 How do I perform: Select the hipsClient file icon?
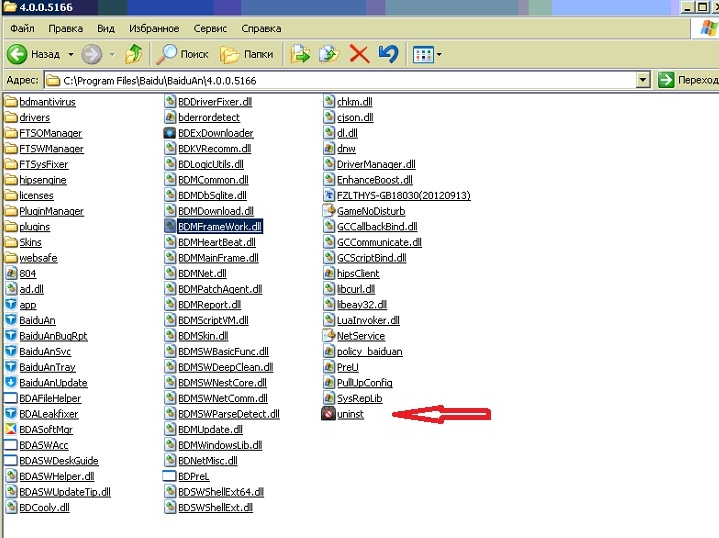pos(329,273)
